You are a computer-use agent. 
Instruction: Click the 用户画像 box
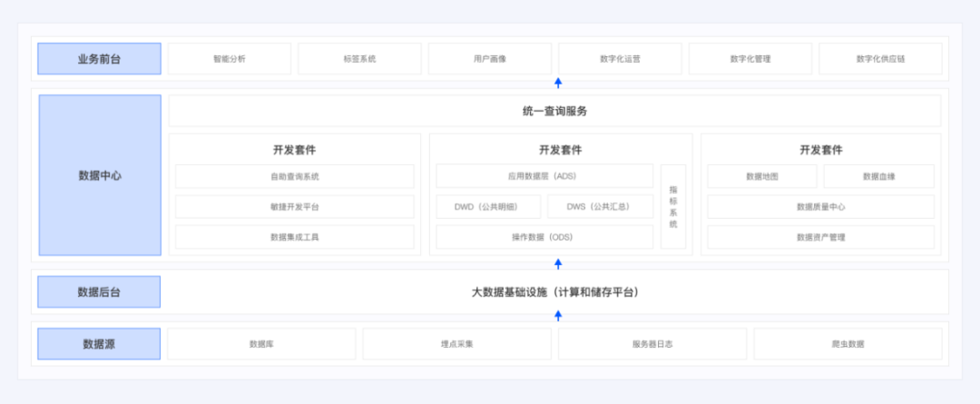(x=490, y=59)
